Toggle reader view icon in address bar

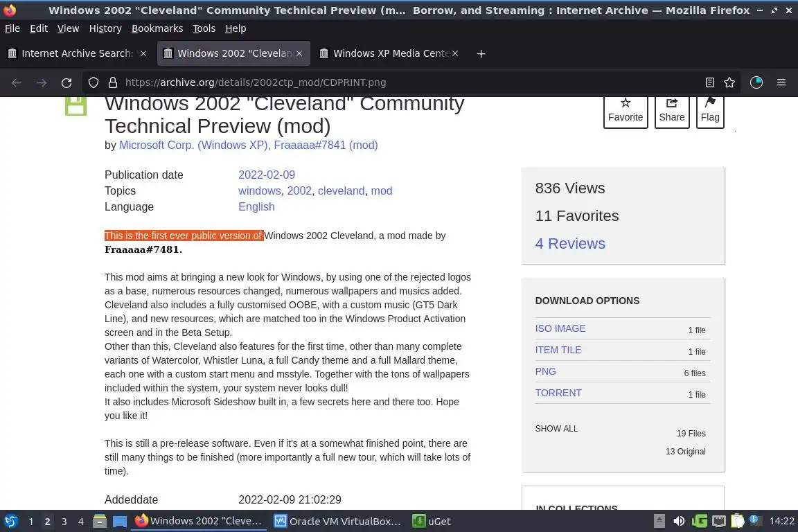[x=710, y=82]
